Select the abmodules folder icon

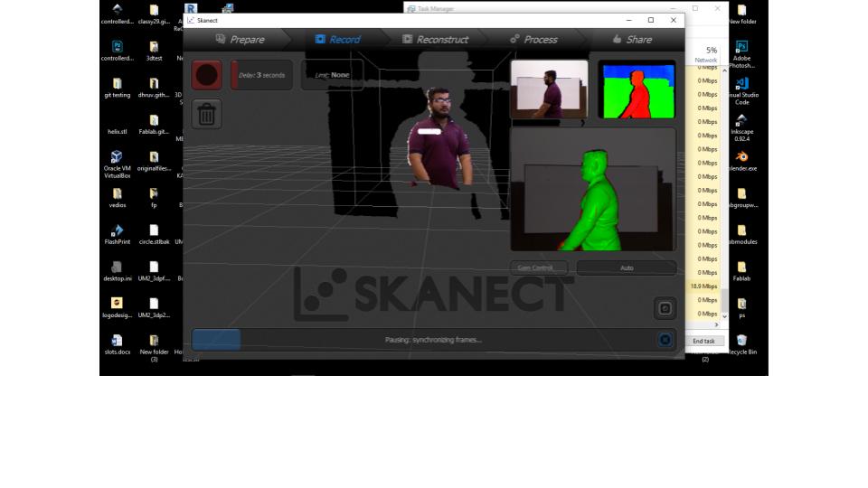coord(741,235)
